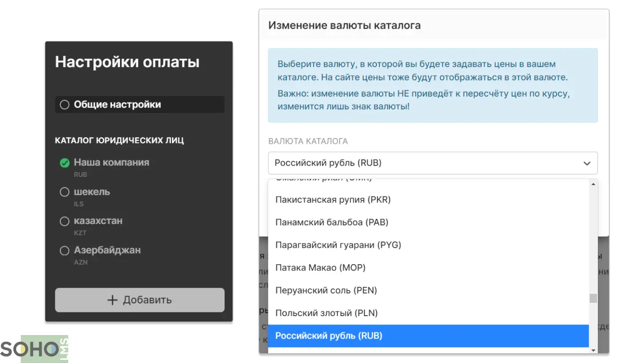This screenshot has height=363, width=644.
Task: Click the scroll down arrow of list
Action: pos(594,350)
